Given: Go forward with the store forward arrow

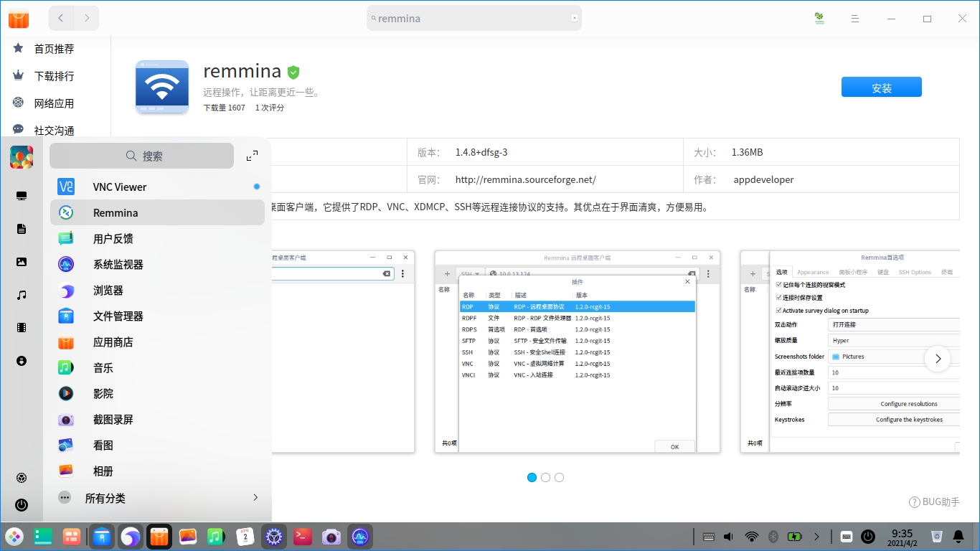Looking at the screenshot, I should (87, 19).
